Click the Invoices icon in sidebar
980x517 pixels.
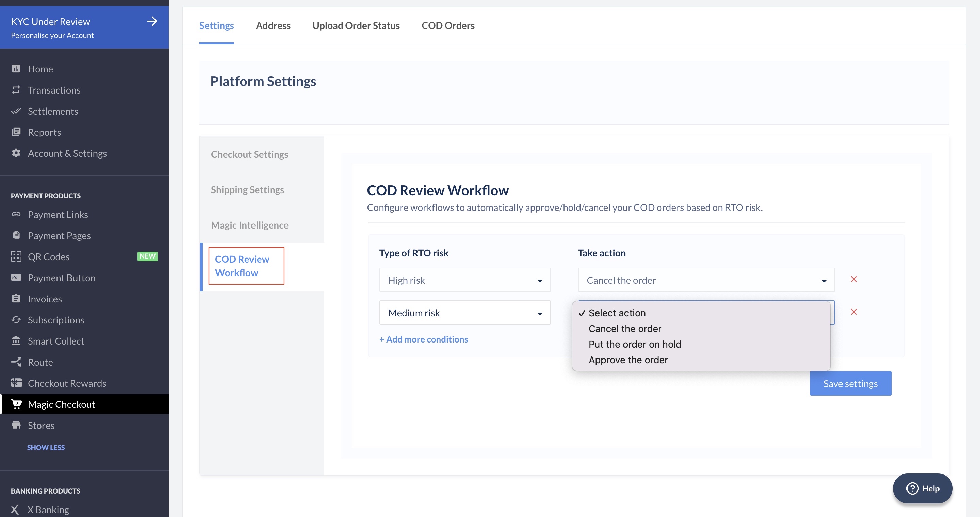[x=16, y=299]
